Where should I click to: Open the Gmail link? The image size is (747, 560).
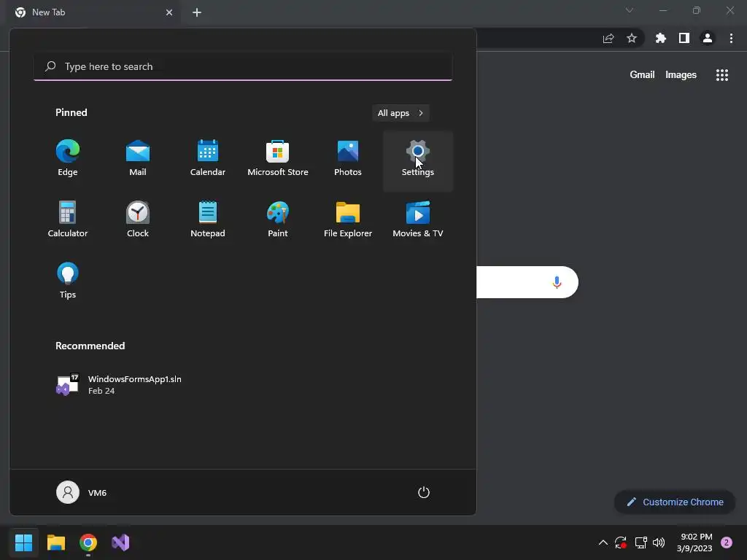pos(642,75)
